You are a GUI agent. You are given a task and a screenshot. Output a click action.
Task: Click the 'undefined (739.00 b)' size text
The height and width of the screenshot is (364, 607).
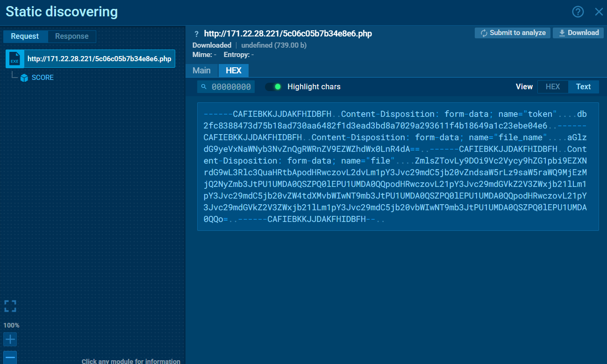point(274,45)
